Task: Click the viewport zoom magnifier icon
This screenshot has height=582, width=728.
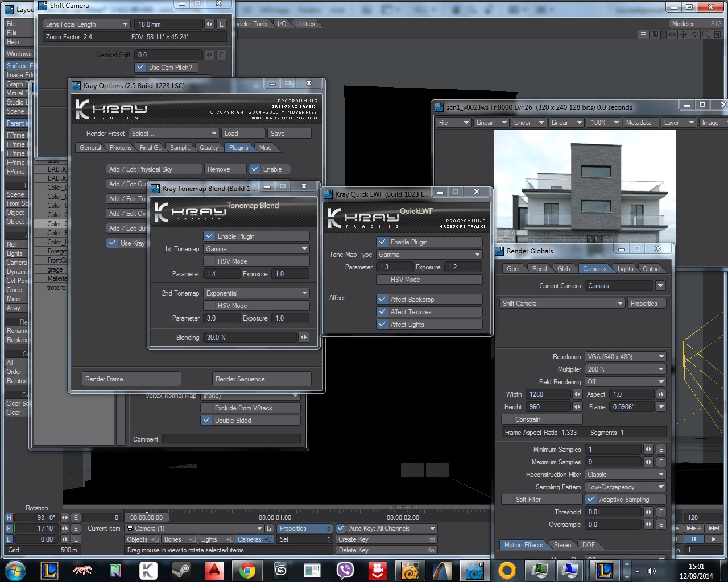Action: 706,35
